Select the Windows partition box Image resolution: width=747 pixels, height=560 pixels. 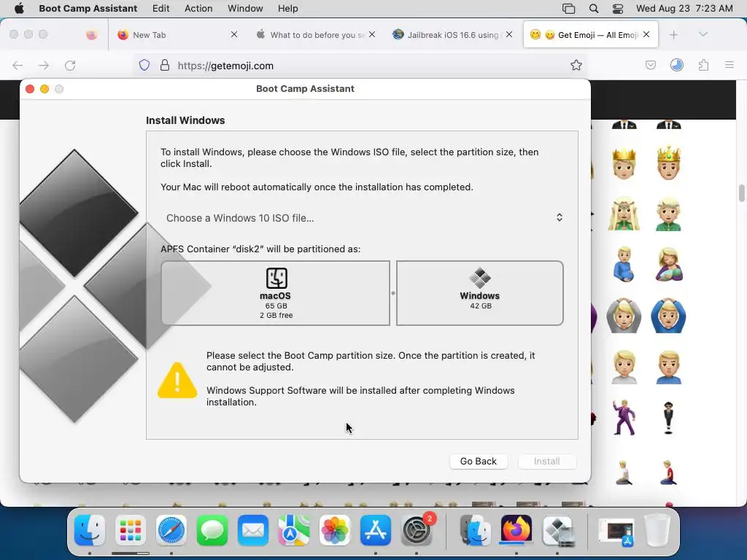click(480, 293)
